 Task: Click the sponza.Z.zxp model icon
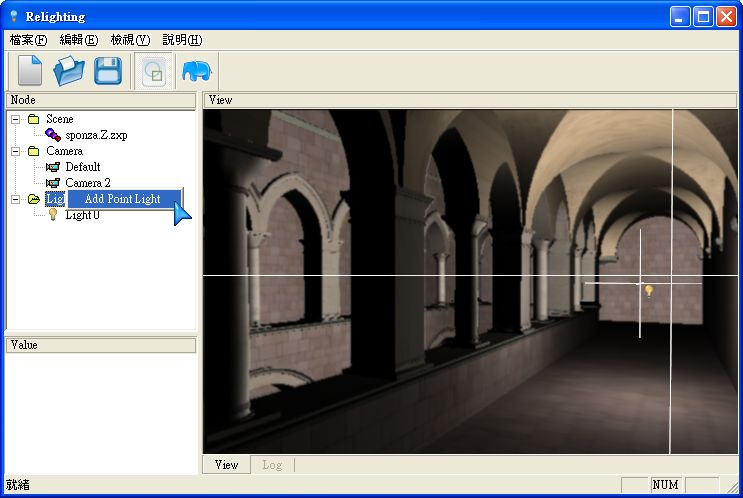[53, 135]
